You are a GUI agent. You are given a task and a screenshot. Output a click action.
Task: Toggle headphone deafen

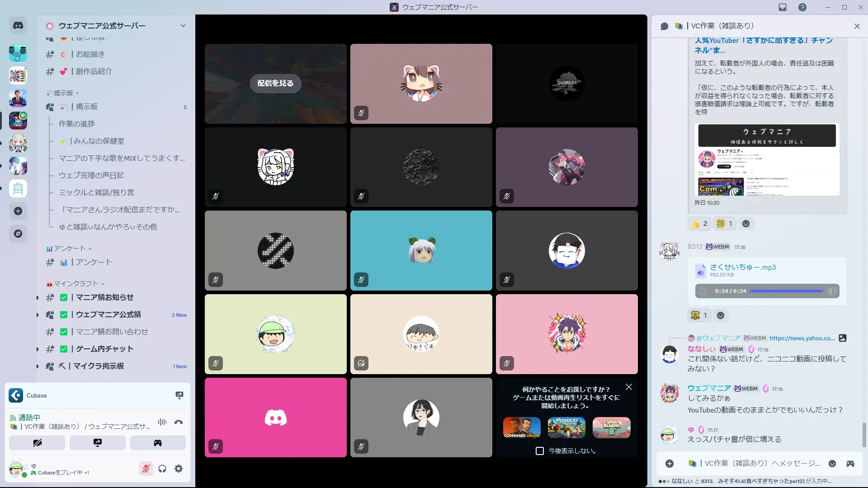coord(162,469)
